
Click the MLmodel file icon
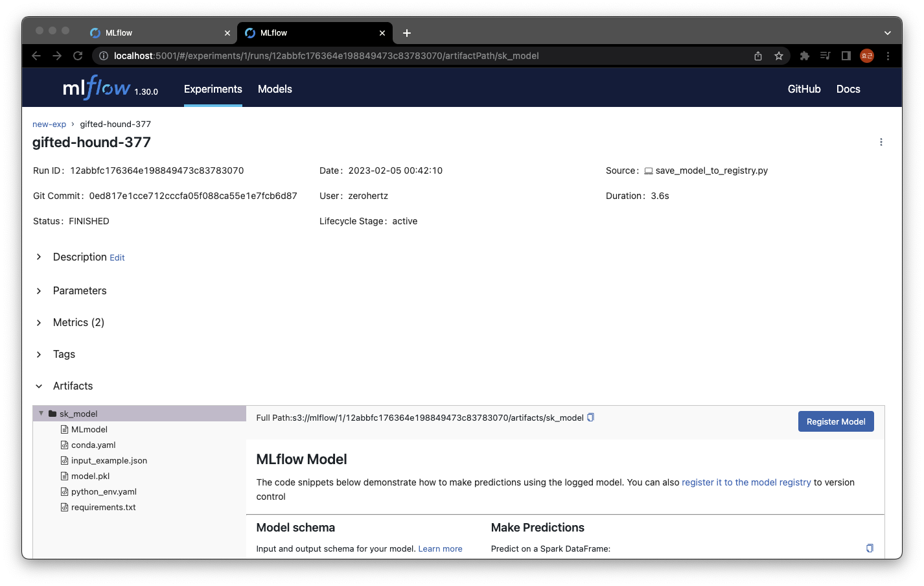coord(64,429)
